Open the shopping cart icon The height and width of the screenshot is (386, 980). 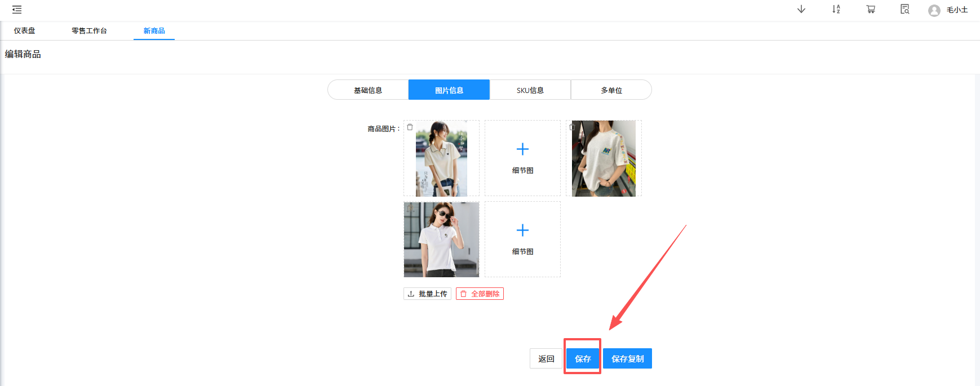pos(871,9)
